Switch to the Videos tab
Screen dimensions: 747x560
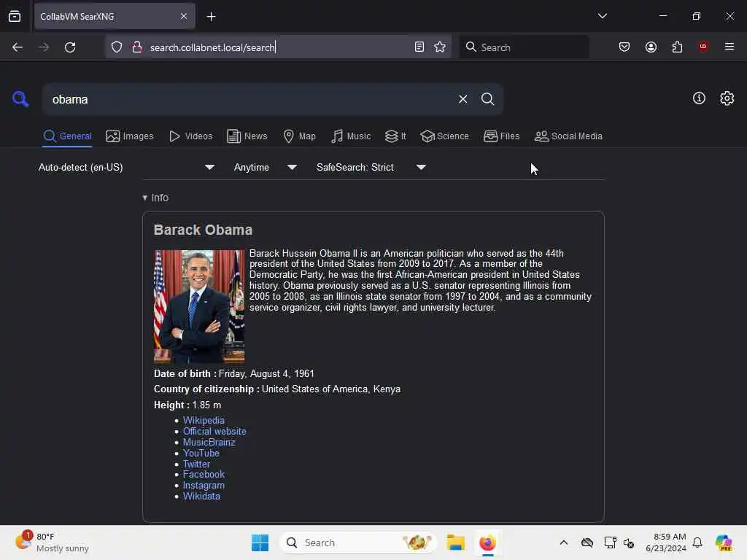click(191, 136)
